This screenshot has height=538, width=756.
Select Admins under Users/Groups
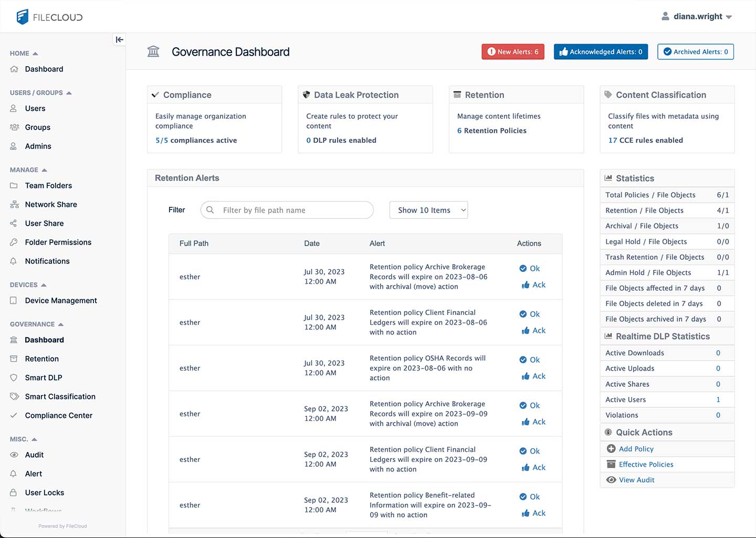pos(37,146)
